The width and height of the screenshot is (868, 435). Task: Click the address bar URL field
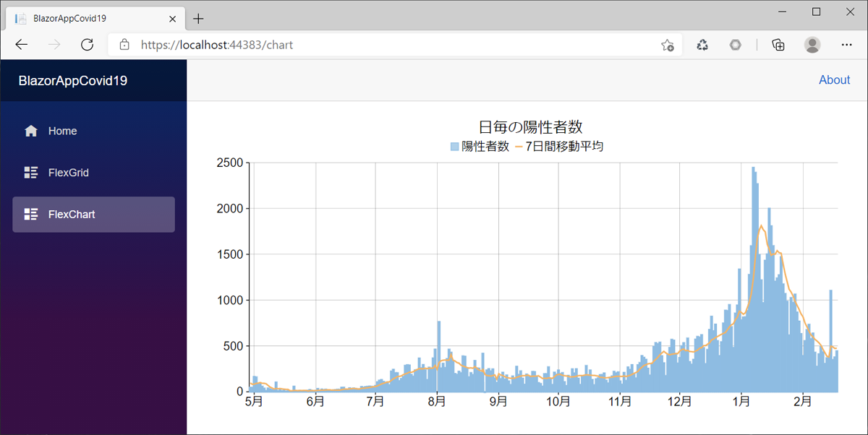pos(394,45)
